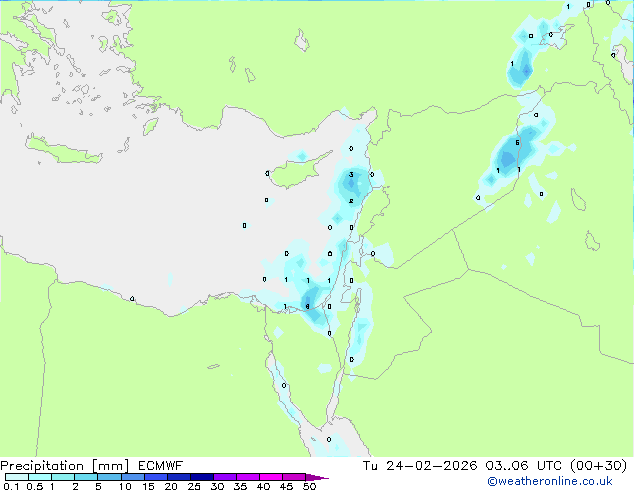Viewport: 634px width, 490px height.
Task: Select the '25' legend scale label
Action: click(x=194, y=486)
